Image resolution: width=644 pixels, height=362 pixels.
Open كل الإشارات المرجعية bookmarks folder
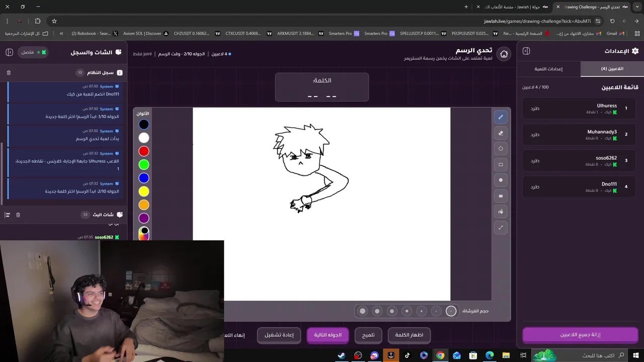pyautogui.click(x=27, y=34)
